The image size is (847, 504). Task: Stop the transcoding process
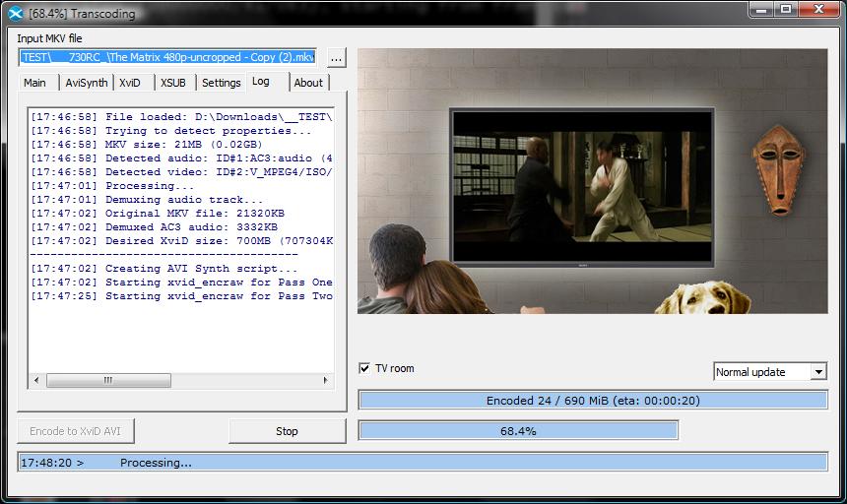pos(287,431)
